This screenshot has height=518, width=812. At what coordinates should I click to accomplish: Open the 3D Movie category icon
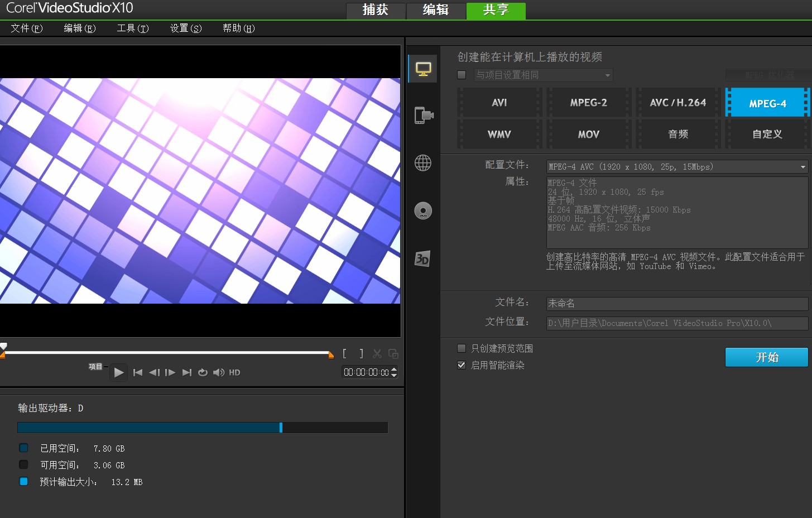pyautogui.click(x=422, y=258)
